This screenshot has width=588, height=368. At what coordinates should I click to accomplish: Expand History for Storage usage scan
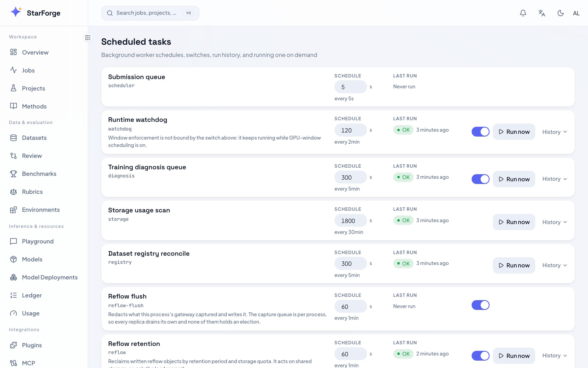tap(555, 222)
